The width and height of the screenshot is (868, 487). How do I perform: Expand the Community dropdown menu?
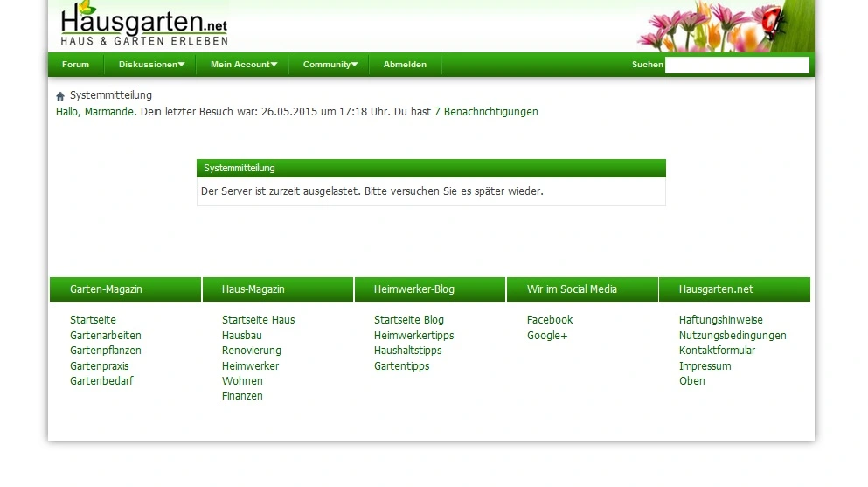click(330, 65)
